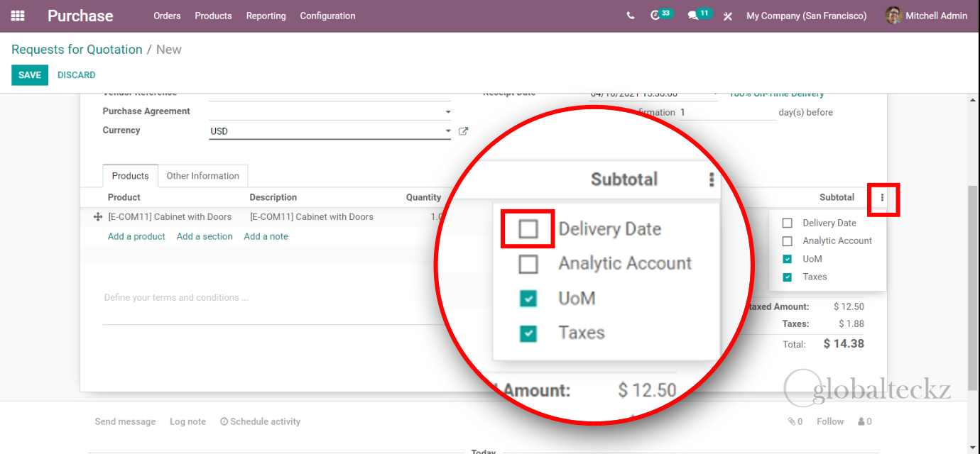Click the Total value $ 14.38
This screenshot has height=454, width=980.
point(844,343)
